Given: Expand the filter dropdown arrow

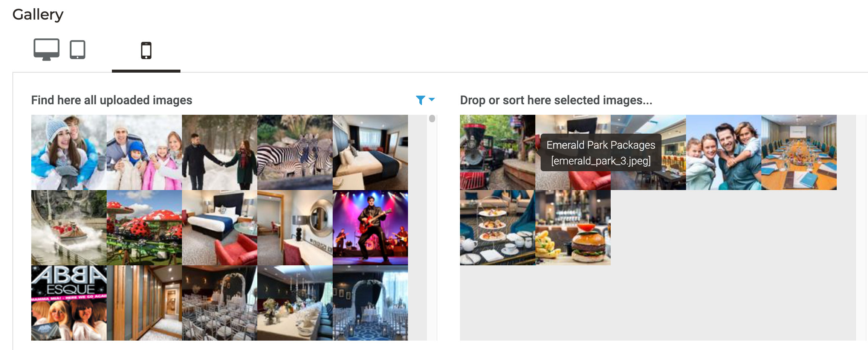Looking at the screenshot, I should tap(432, 100).
